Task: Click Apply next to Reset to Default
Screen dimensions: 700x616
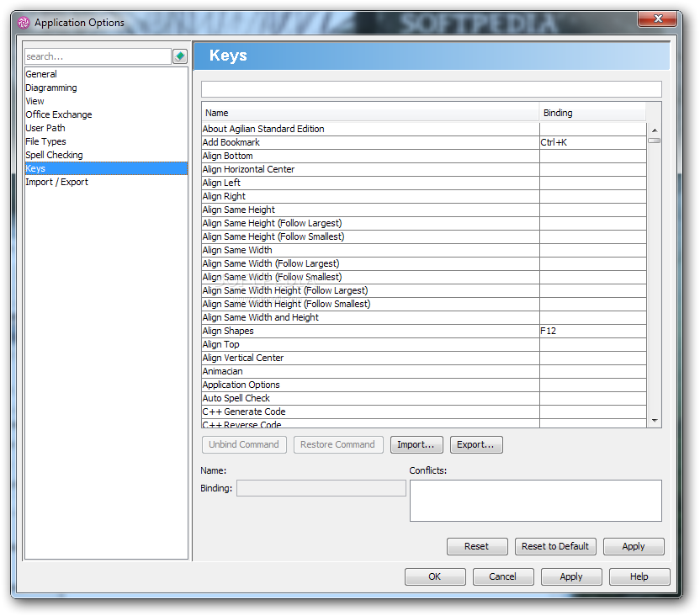Action: pos(634,546)
